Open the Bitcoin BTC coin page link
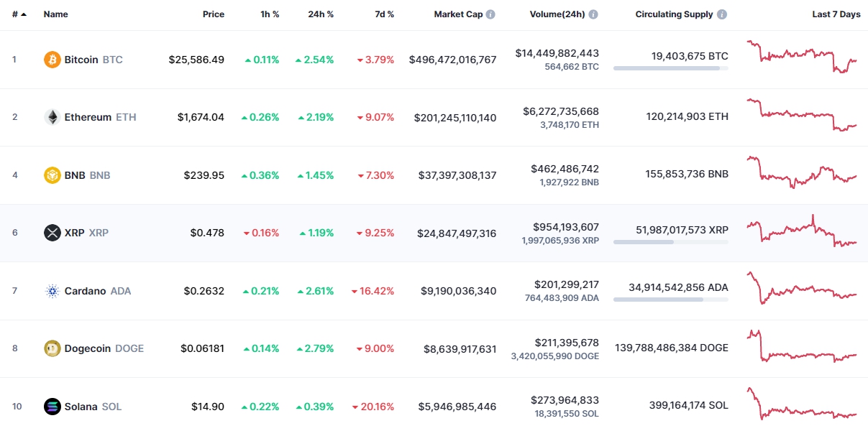 tap(93, 60)
